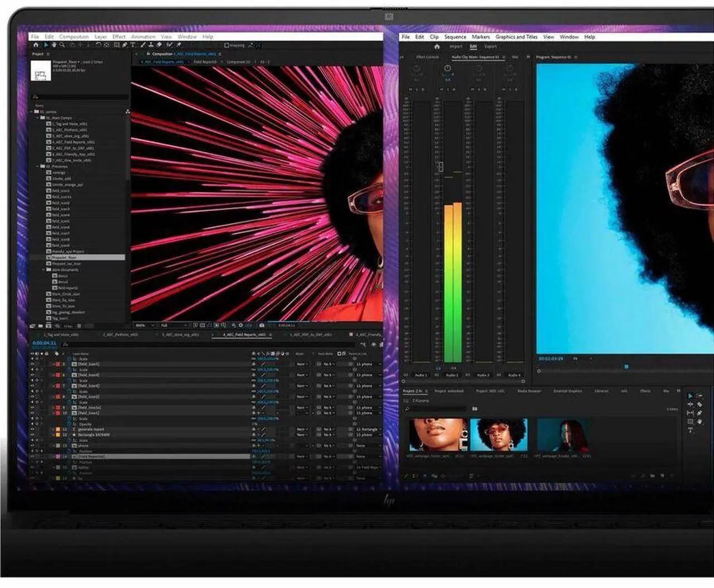714x588 pixels.
Task: Open the Essential Graphics tab in Premiere
Action: (x=567, y=391)
